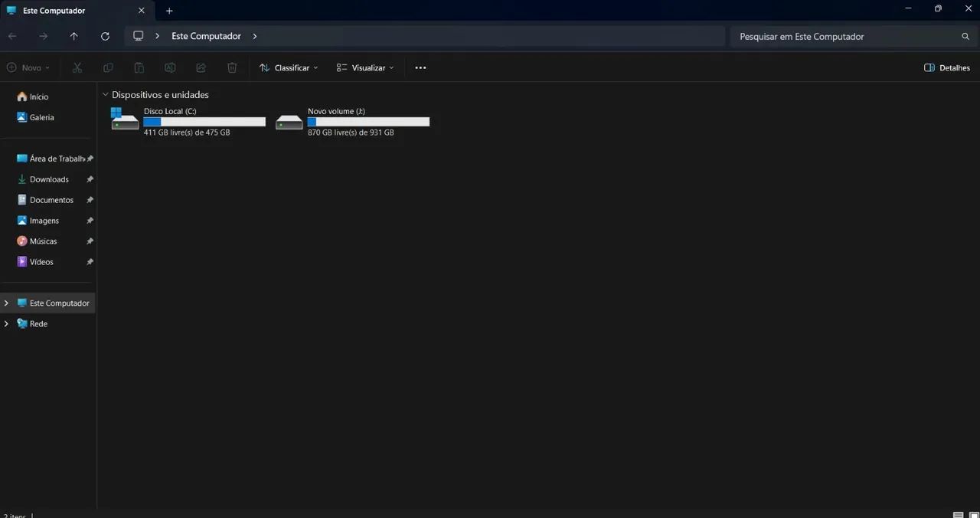This screenshot has height=518, width=980.
Task: Collapse the Dispositivos e unidades group
Action: pyautogui.click(x=105, y=95)
